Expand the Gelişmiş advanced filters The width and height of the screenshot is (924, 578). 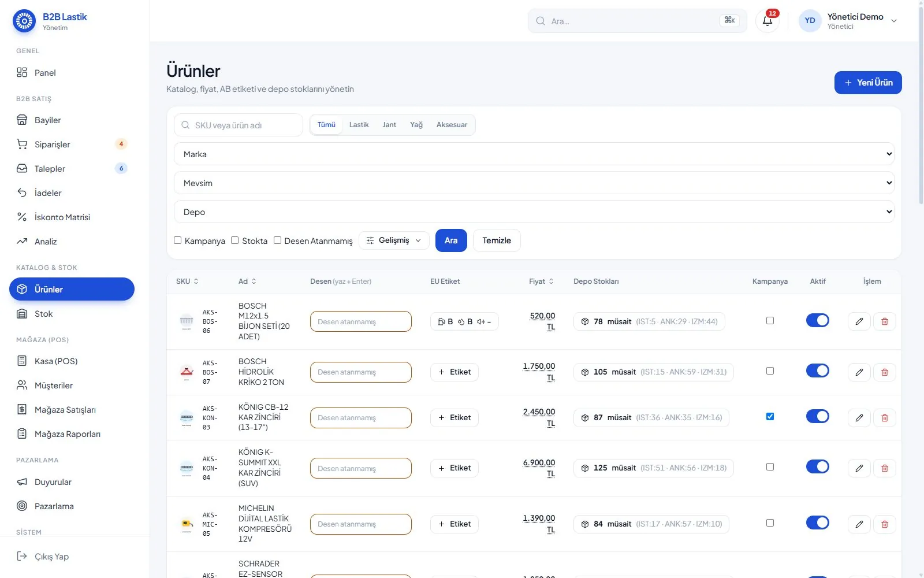coord(394,240)
